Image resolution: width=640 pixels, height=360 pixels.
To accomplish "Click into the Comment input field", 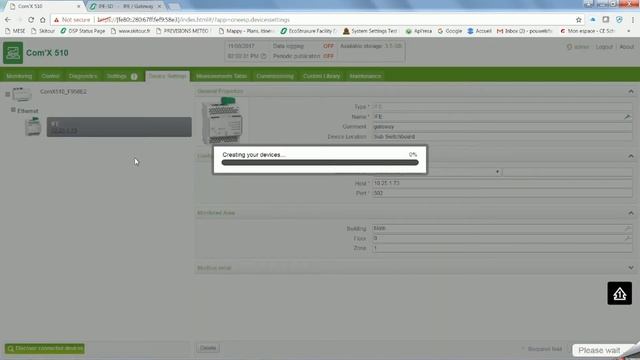I will click(x=502, y=127).
